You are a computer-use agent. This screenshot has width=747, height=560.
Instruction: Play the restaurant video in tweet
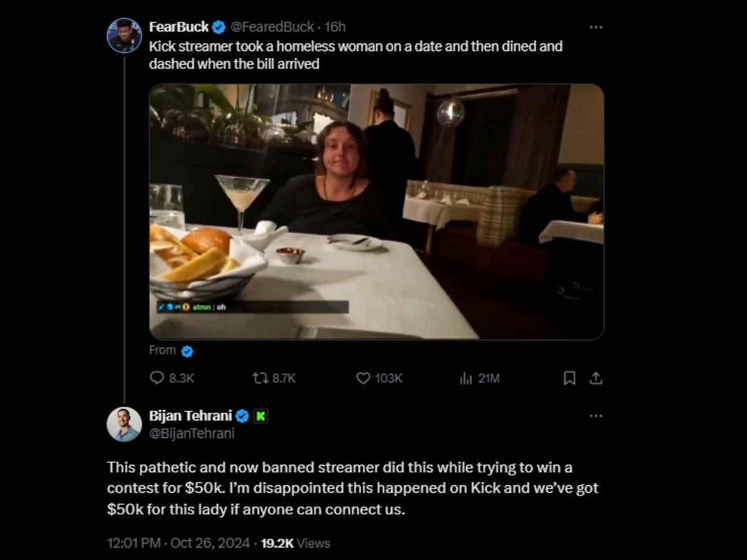[376, 212]
